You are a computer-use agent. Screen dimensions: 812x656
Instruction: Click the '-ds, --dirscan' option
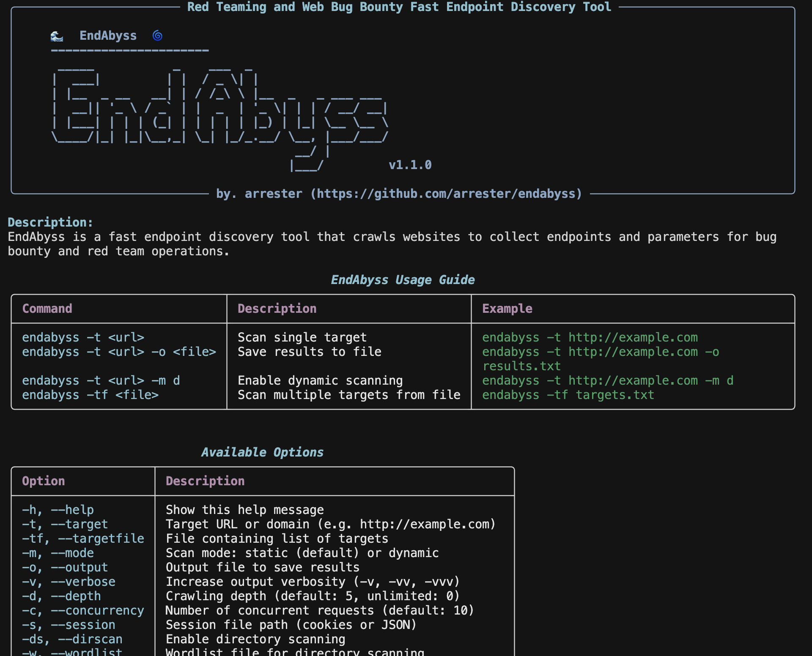72,639
